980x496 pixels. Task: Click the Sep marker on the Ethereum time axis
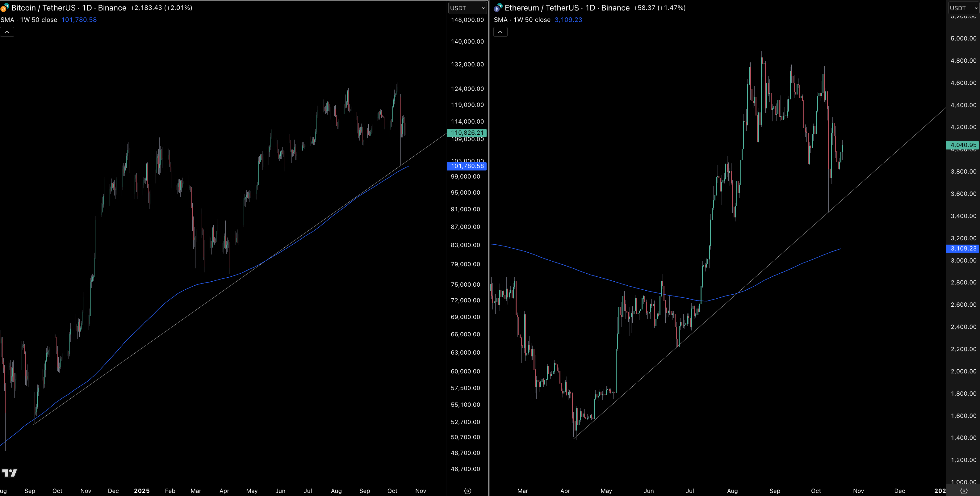[775, 491]
